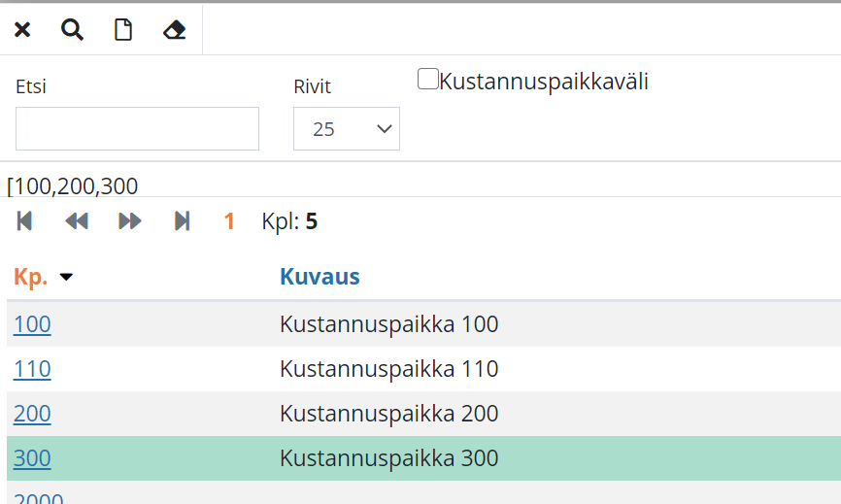
Task: Sort by the Kuvaus column header
Action: point(320,277)
